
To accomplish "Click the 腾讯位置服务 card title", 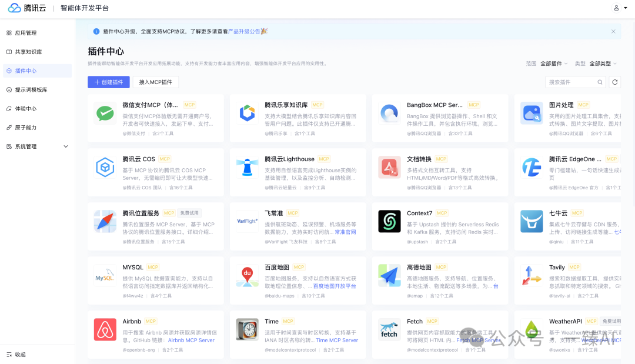I will (x=141, y=213).
